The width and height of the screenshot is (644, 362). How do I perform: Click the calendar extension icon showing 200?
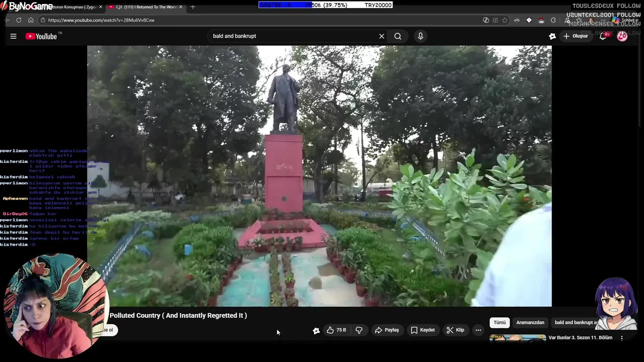coord(541,20)
